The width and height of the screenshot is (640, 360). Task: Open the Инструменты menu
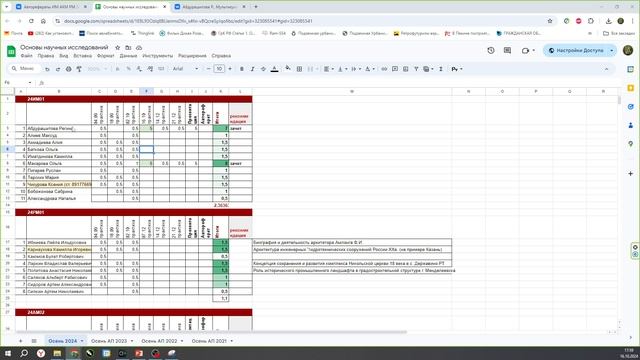[158, 56]
